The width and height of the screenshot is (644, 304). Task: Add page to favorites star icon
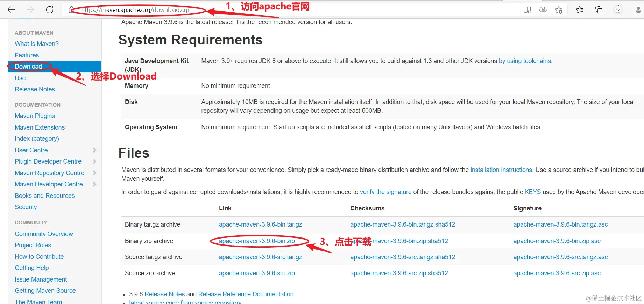[559, 10]
